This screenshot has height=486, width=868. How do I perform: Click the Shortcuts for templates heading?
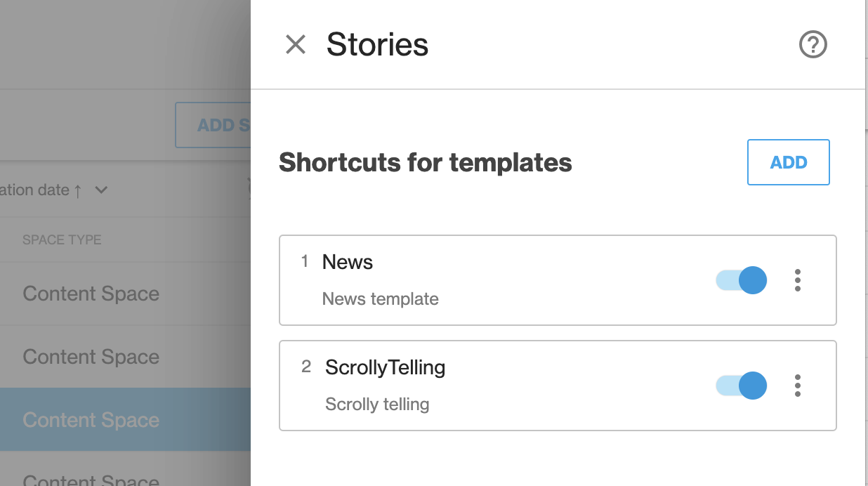(426, 163)
